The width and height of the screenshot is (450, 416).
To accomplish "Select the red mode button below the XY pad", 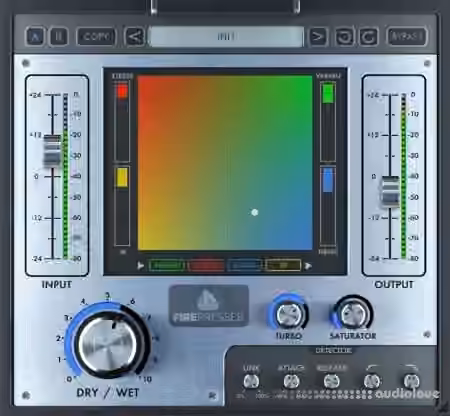I will (206, 265).
